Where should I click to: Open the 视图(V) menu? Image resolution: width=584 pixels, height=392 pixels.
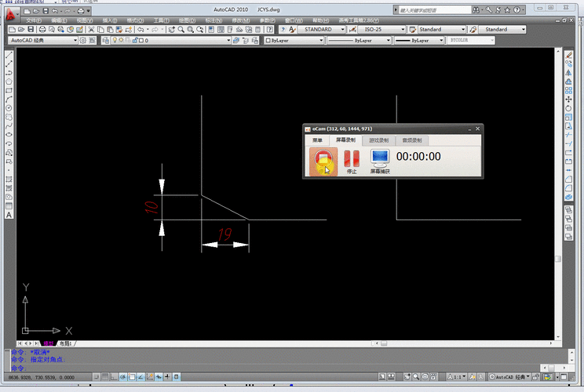point(85,20)
